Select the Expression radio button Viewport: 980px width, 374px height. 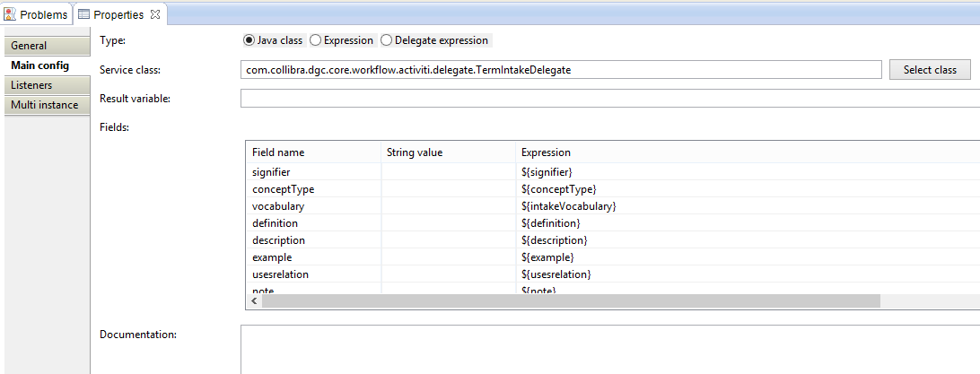pyautogui.click(x=316, y=40)
